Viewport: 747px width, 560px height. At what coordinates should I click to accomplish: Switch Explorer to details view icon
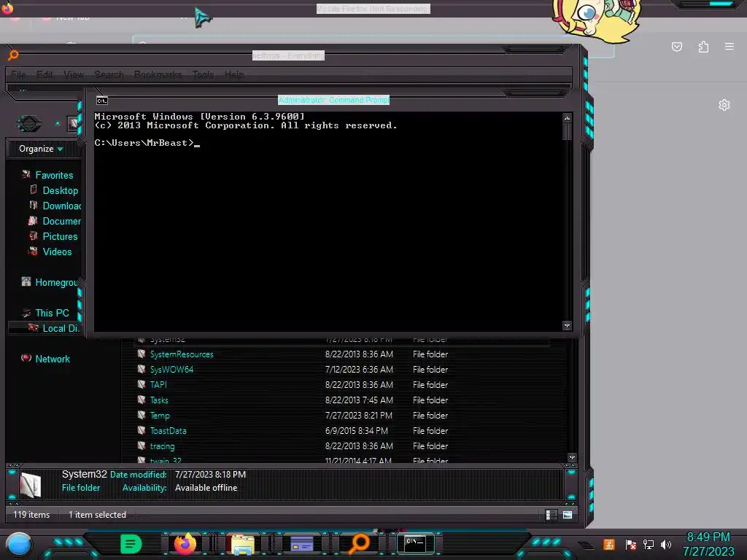click(x=551, y=515)
